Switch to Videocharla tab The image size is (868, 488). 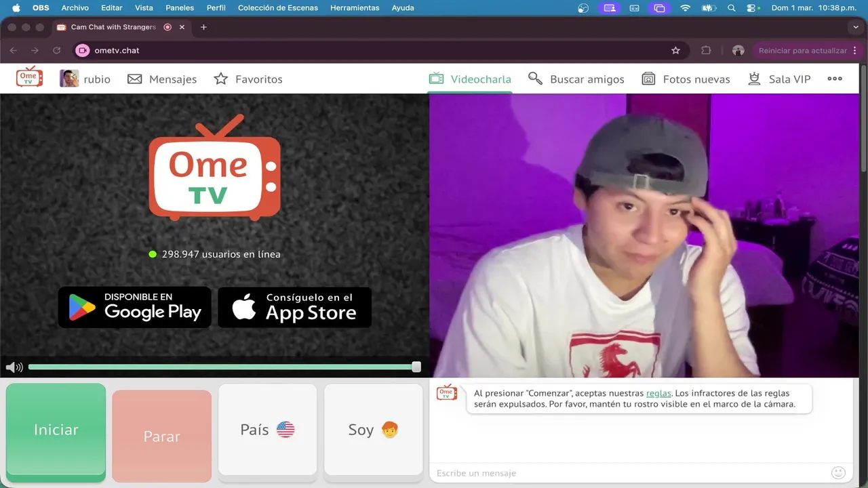[x=470, y=79]
